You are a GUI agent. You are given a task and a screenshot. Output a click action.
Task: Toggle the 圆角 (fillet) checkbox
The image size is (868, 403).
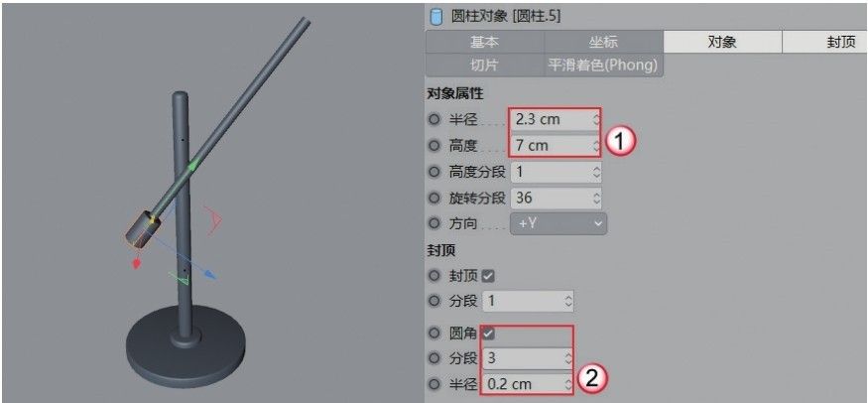(x=488, y=334)
